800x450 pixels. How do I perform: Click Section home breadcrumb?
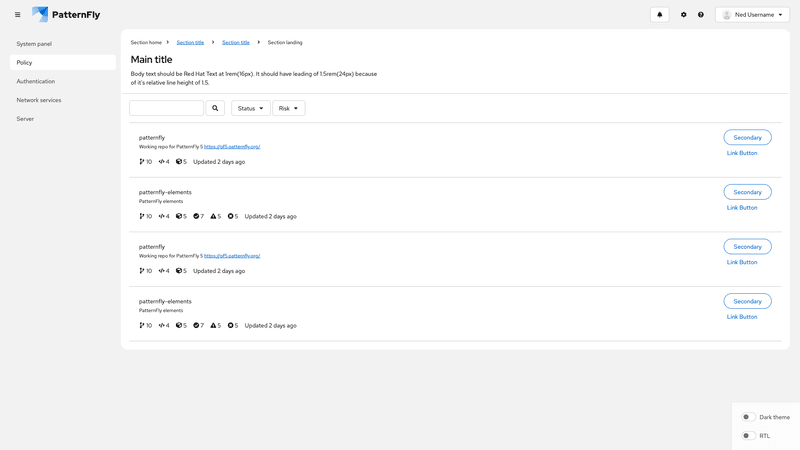146,42
